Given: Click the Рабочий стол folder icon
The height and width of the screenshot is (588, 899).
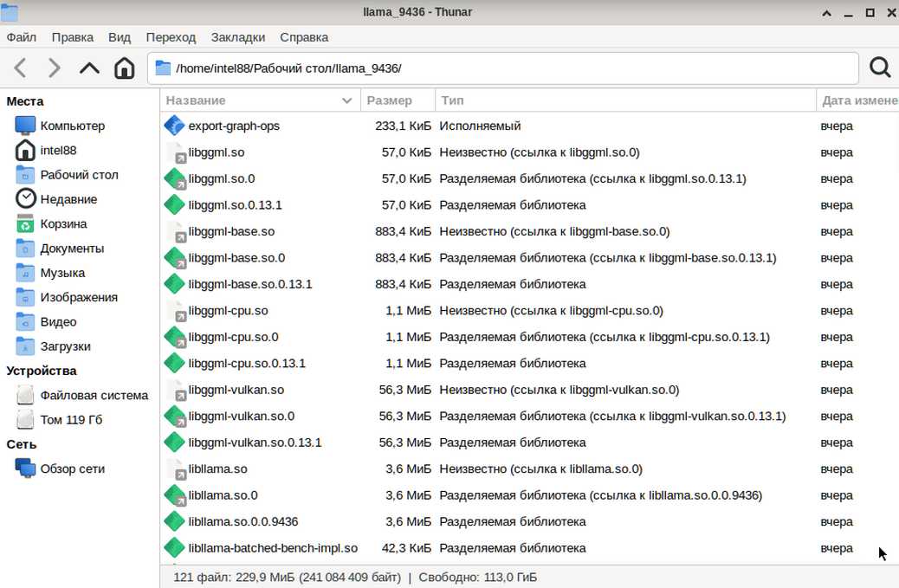Looking at the screenshot, I should coord(25,175).
